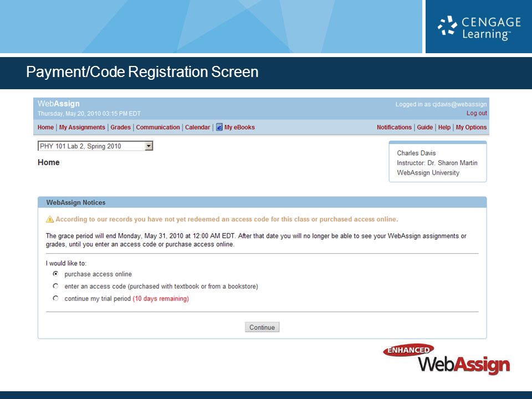Click the access code not redeemed warning text
Image resolution: width=532 pixels, height=399 pixels.
227,219
